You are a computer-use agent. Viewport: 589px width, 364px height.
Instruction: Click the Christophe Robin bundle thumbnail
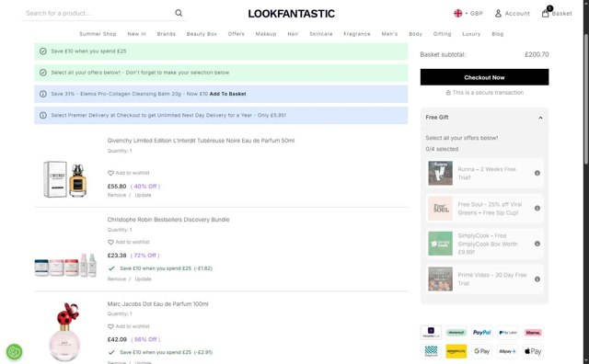[65, 265]
